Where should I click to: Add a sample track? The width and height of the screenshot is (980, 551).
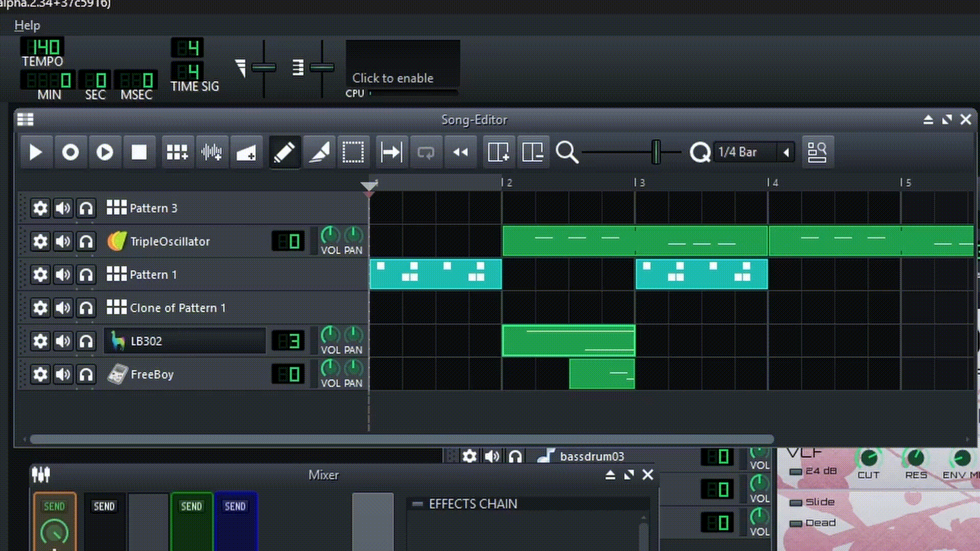pyautogui.click(x=211, y=152)
